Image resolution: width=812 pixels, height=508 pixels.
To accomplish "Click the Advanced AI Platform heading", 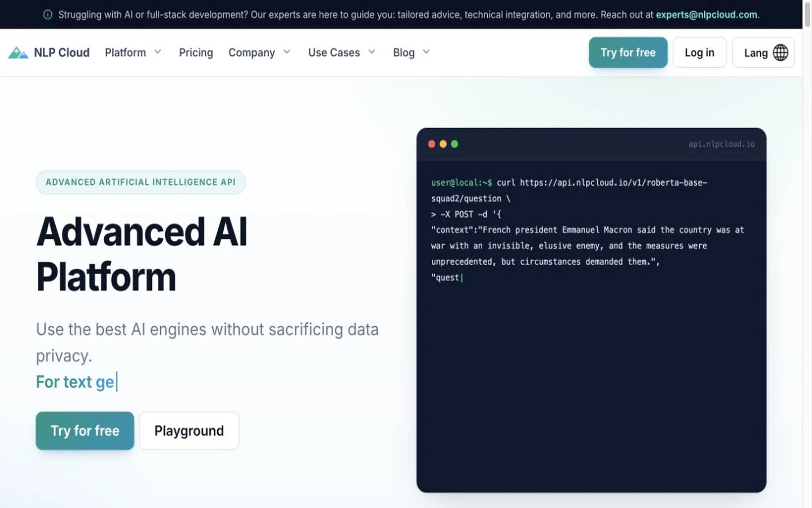I will point(142,254).
